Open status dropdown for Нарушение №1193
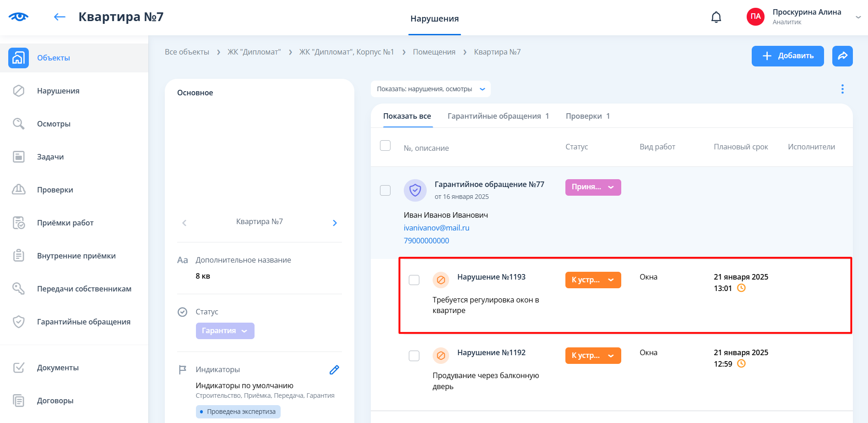Screen dimensions: 868x423 click(x=593, y=280)
